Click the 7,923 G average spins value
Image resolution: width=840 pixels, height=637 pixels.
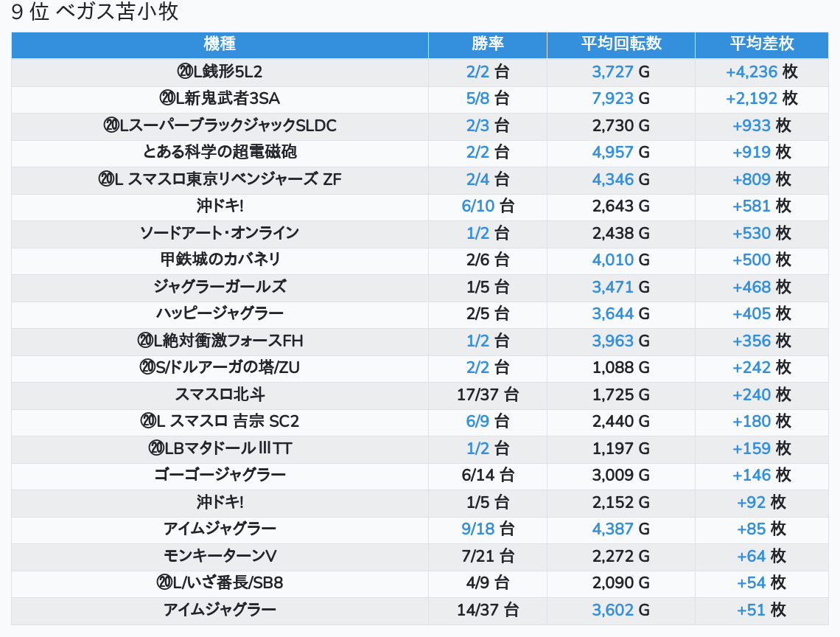pyautogui.click(x=620, y=98)
